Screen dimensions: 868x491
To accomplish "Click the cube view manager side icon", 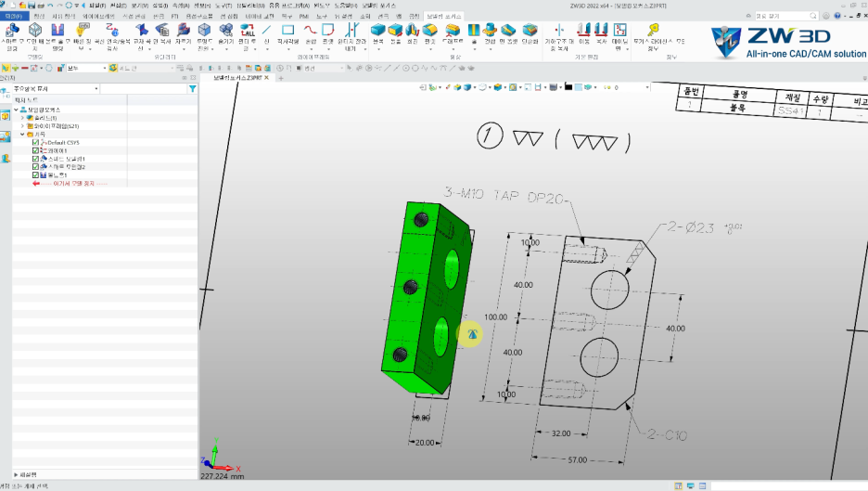I will [x=6, y=116].
